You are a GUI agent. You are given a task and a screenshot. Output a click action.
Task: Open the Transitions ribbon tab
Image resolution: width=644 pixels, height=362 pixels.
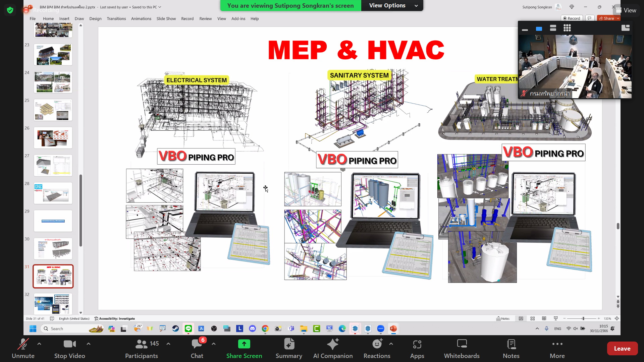pyautogui.click(x=116, y=19)
